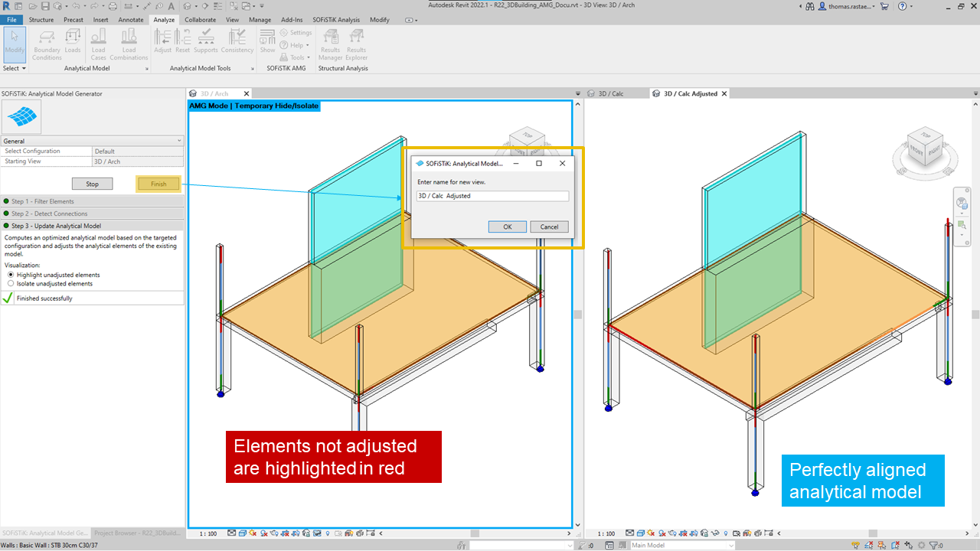Click Cancel in the new view dialog

click(x=549, y=227)
